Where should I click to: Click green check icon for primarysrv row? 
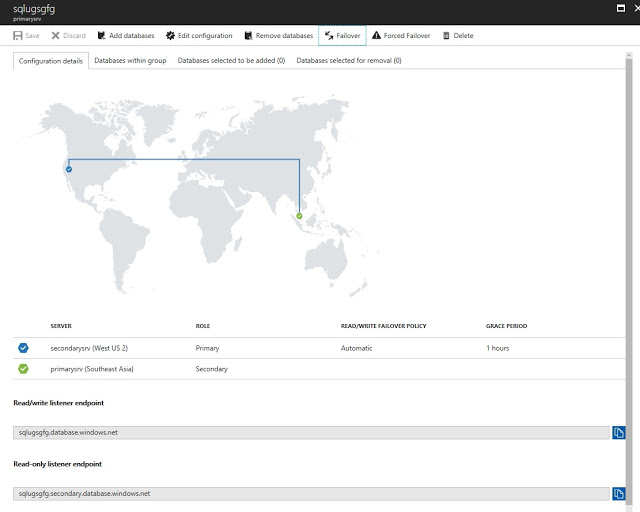[x=23, y=369]
